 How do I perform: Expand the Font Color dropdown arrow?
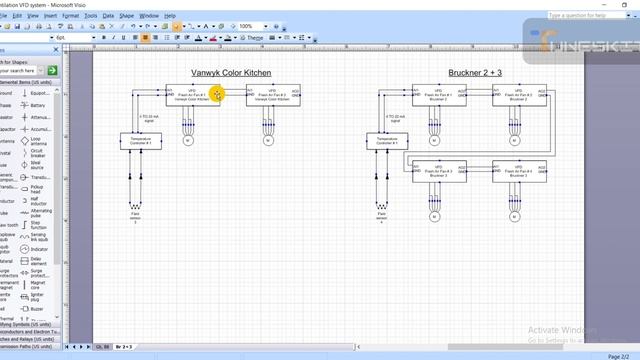tap(205, 38)
